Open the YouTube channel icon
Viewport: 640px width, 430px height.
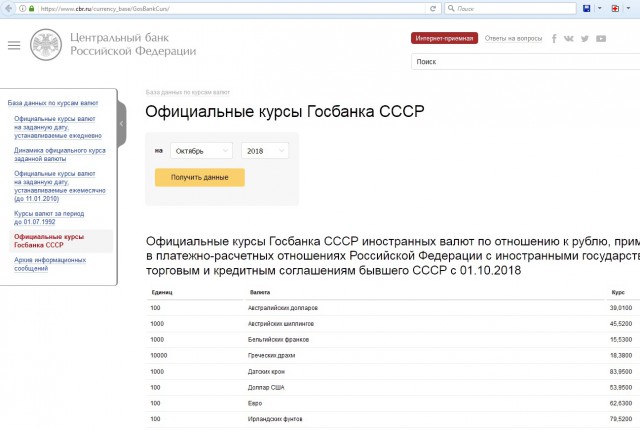[x=601, y=39]
